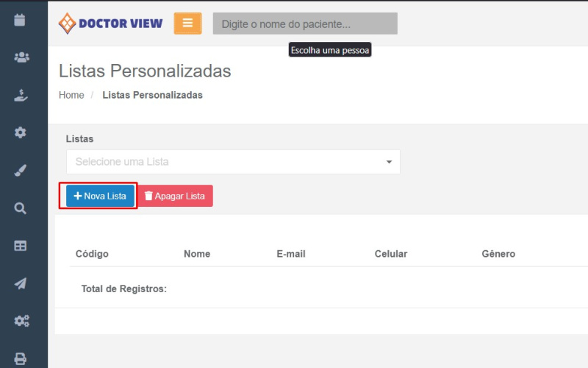Image resolution: width=588 pixels, height=368 pixels.
Task: Click the 'Apagar Lista' delete button
Action: (x=175, y=196)
